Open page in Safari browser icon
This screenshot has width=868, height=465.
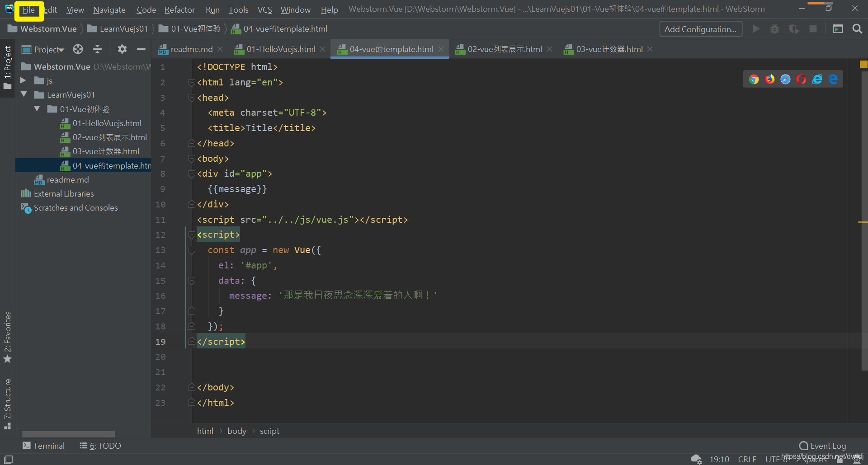point(785,80)
